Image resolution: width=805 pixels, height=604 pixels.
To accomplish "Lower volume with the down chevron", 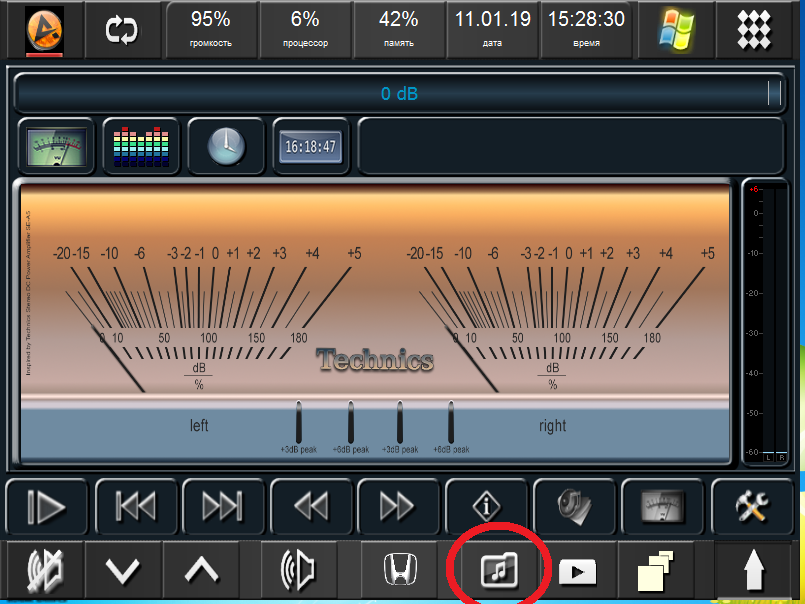I will click(x=123, y=570).
